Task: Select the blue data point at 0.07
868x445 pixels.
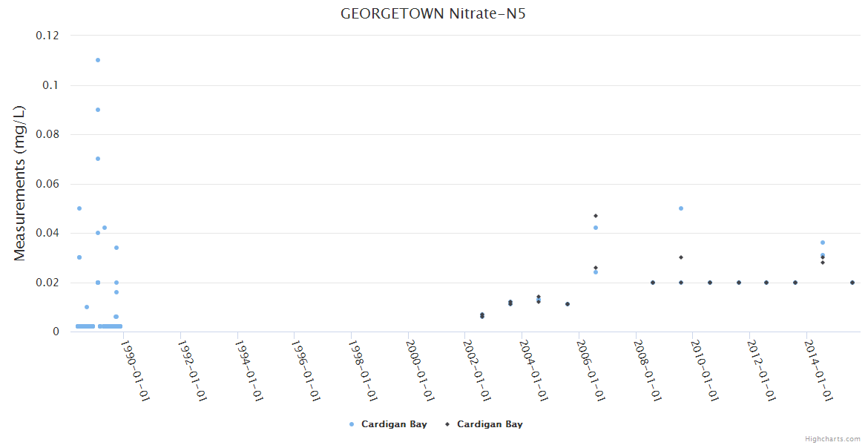Action: [x=98, y=159]
